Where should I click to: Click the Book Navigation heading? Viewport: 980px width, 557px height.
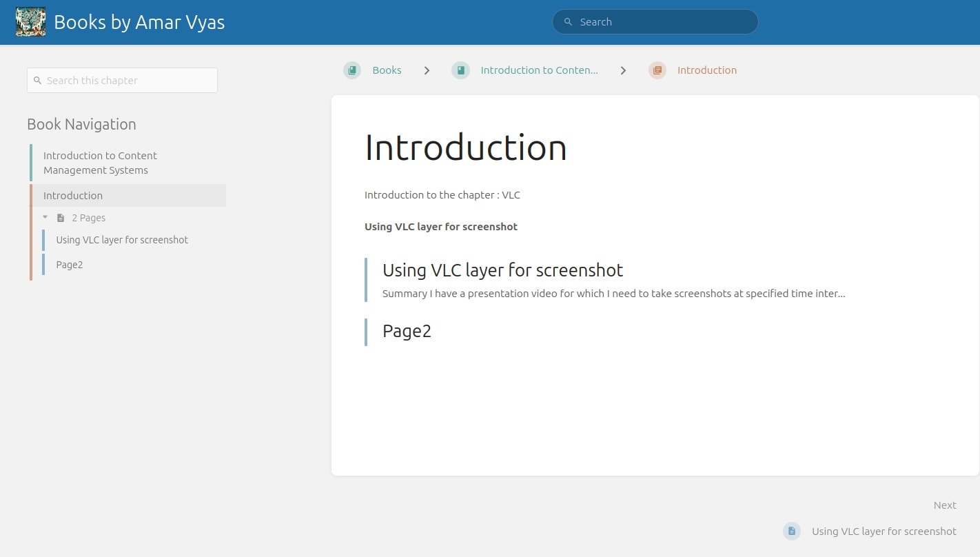coord(81,124)
